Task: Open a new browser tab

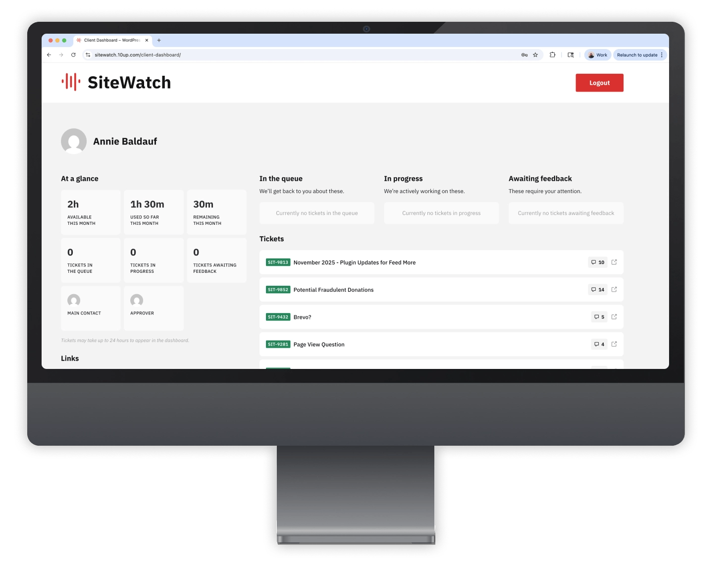Action: coord(159,40)
